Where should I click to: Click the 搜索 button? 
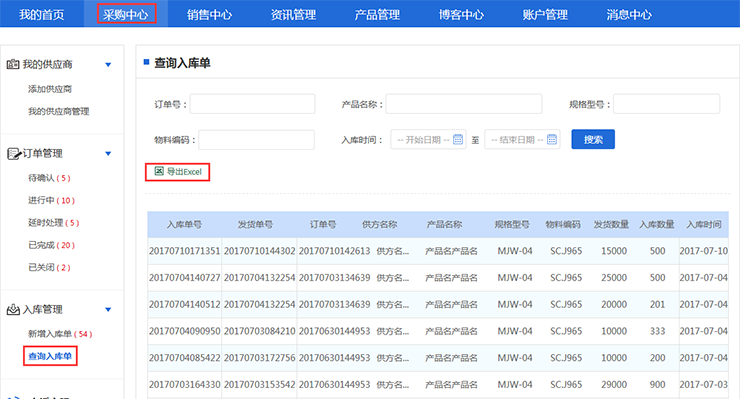(593, 139)
